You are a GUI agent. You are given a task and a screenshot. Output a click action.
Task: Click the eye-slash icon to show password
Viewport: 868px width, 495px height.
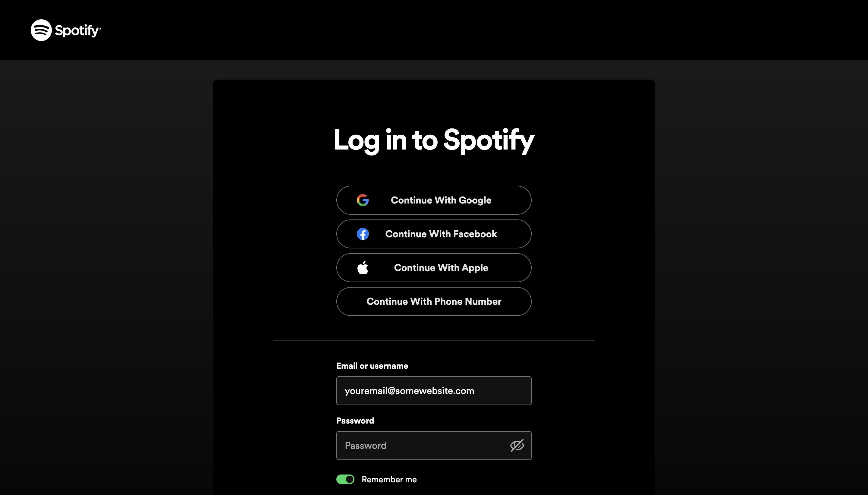pyautogui.click(x=516, y=446)
